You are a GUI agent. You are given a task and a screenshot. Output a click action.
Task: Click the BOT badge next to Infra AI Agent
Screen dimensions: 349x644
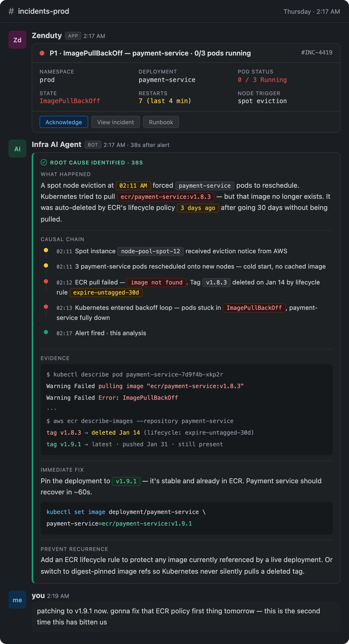[93, 145]
